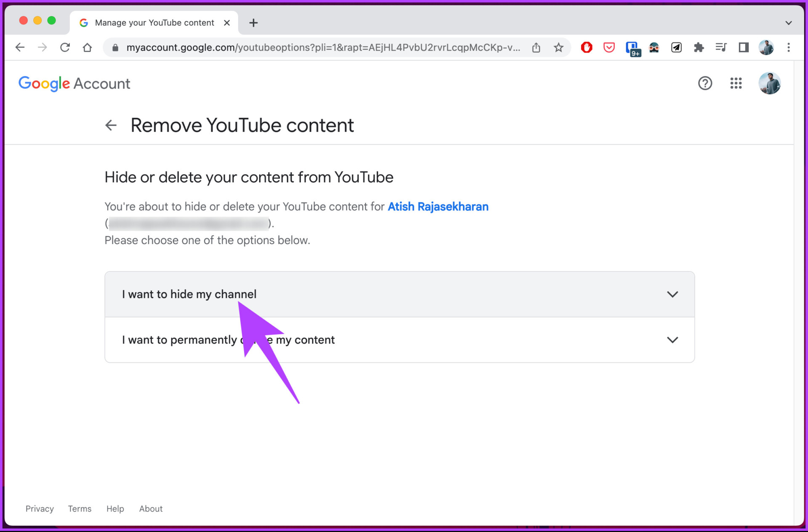This screenshot has width=808, height=532.
Task: Click the share page icon in the address bar
Action: click(536, 48)
